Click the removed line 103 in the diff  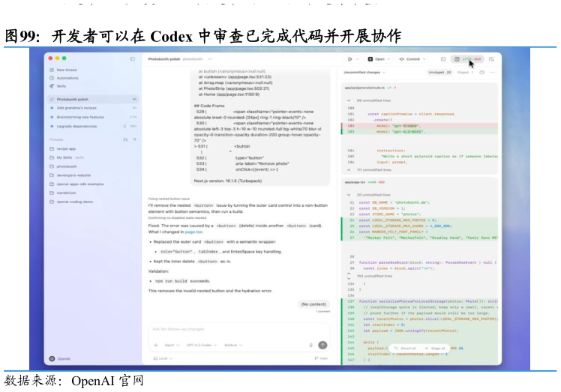pos(420,126)
